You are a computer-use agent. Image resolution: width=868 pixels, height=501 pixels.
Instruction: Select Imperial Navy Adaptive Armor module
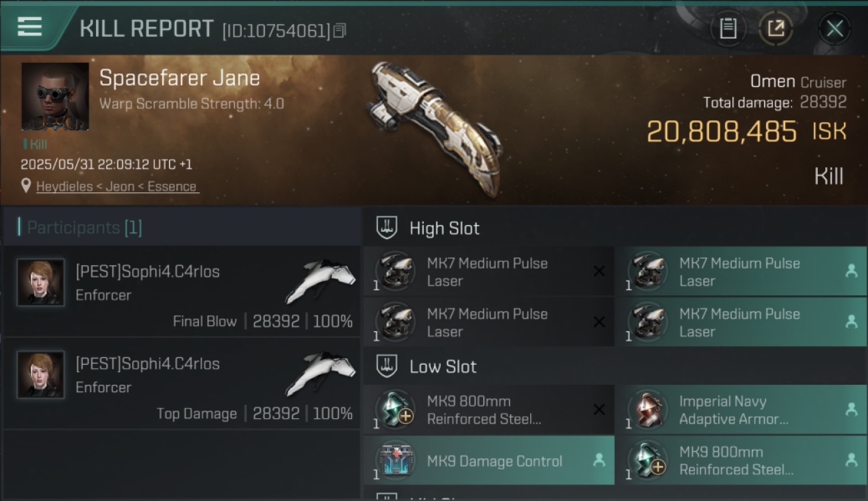tap(741, 410)
